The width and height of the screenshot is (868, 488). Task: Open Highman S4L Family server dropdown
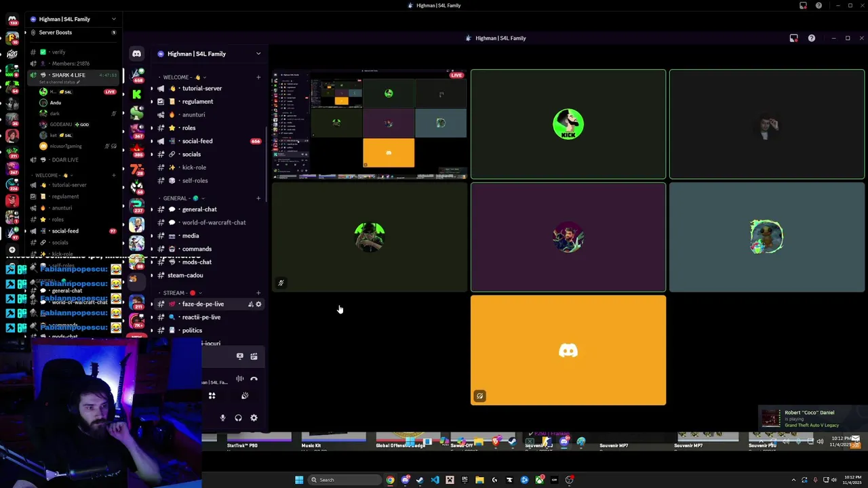(x=258, y=54)
